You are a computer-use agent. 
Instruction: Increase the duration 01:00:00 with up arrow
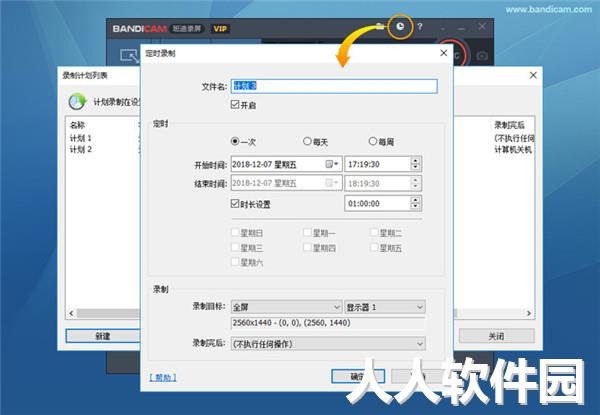415,200
